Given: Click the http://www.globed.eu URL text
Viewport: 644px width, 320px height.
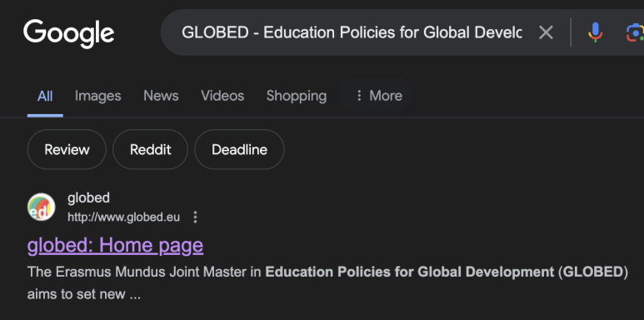Looking at the screenshot, I should tap(123, 217).
